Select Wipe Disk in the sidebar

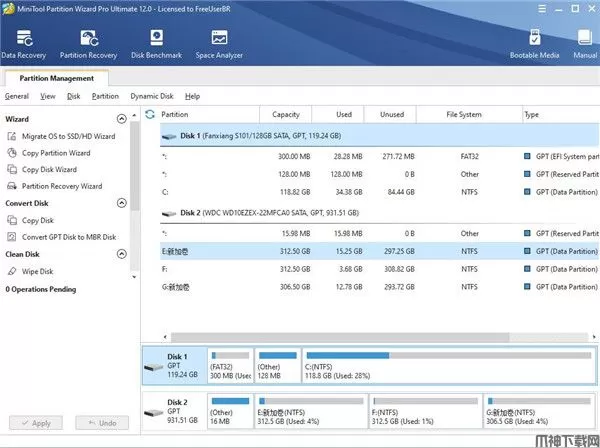point(38,271)
